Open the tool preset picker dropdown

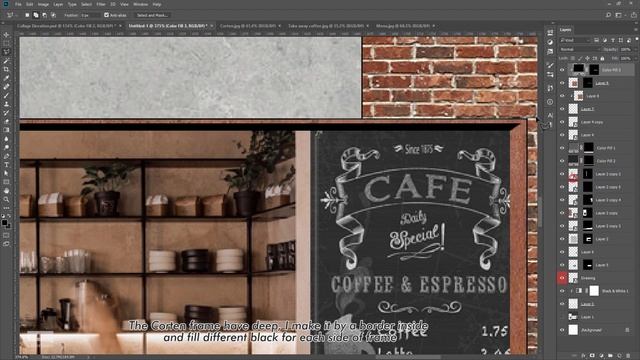click(x=11, y=15)
